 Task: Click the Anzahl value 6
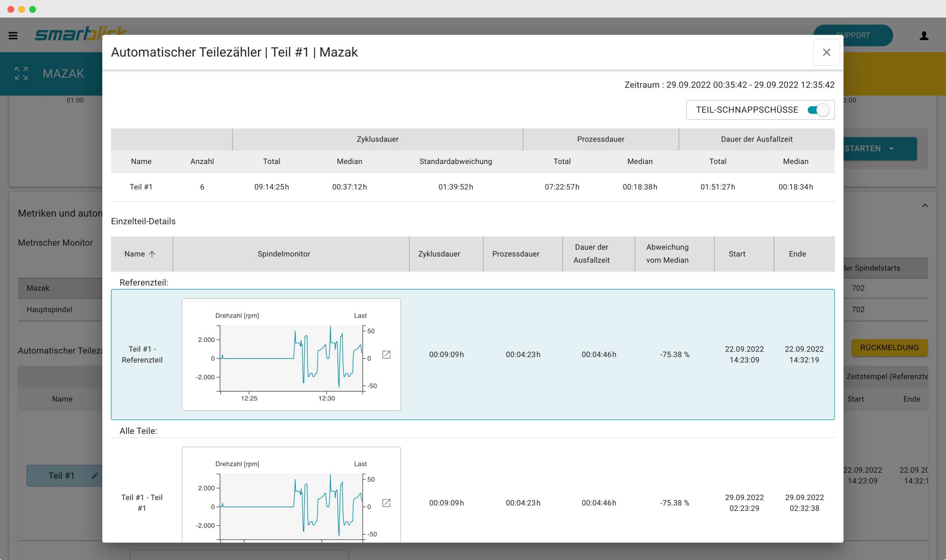(x=202, y=187)
